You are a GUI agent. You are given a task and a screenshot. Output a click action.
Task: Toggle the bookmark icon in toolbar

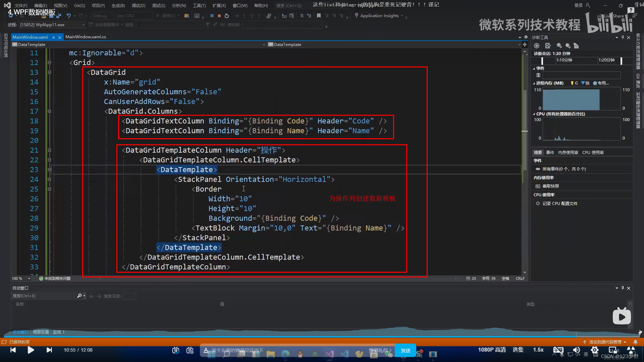point(319,16)
